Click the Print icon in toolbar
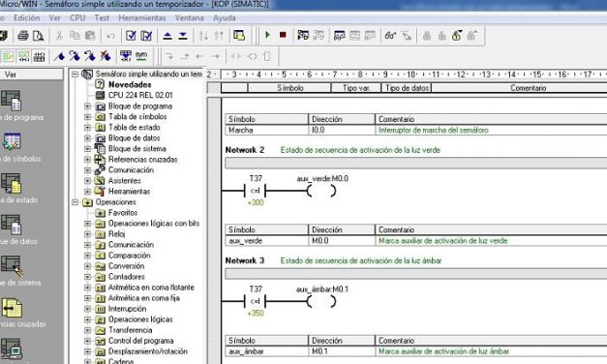607x364 pixels. 23,36
